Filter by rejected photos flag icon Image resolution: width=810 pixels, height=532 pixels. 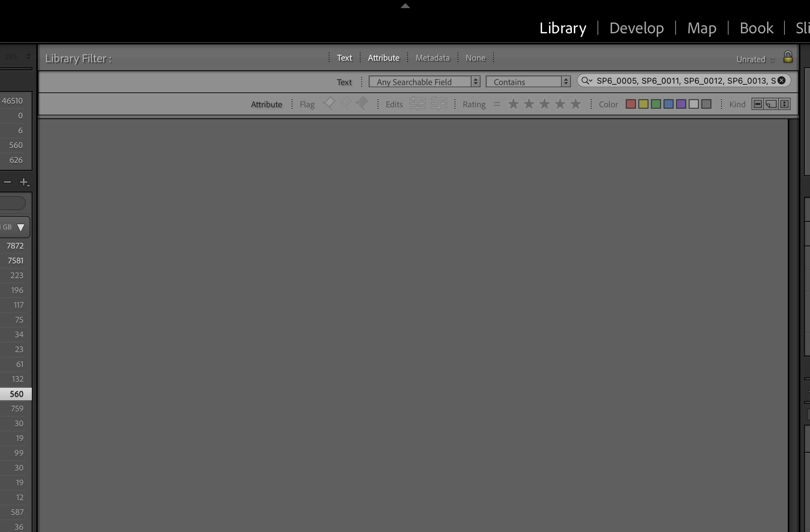pyautogui.click(x=362, y=103)
